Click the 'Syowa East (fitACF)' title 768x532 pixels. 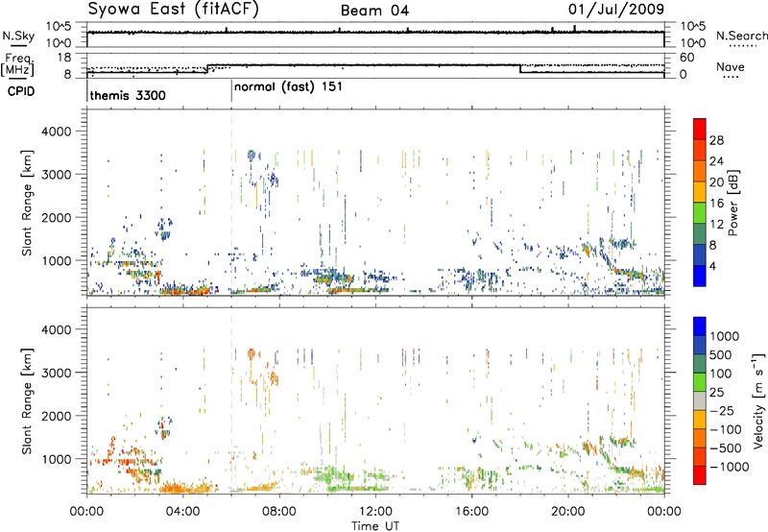coord(173,10)
